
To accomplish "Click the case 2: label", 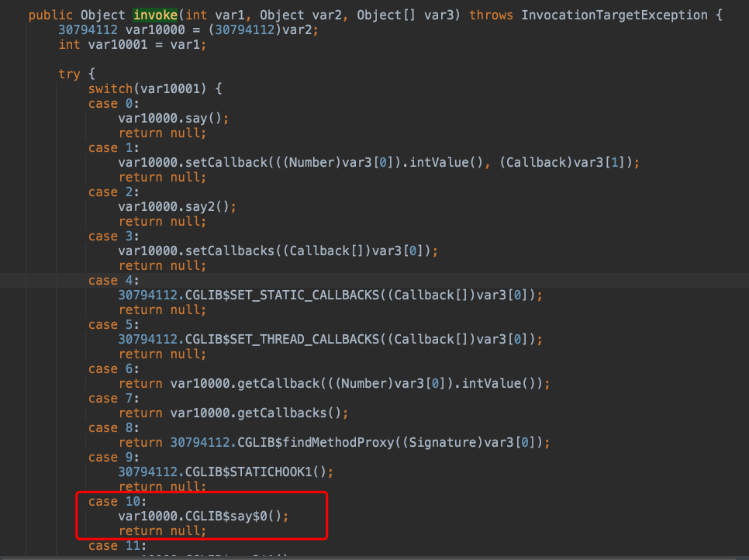I will (114, 192).
